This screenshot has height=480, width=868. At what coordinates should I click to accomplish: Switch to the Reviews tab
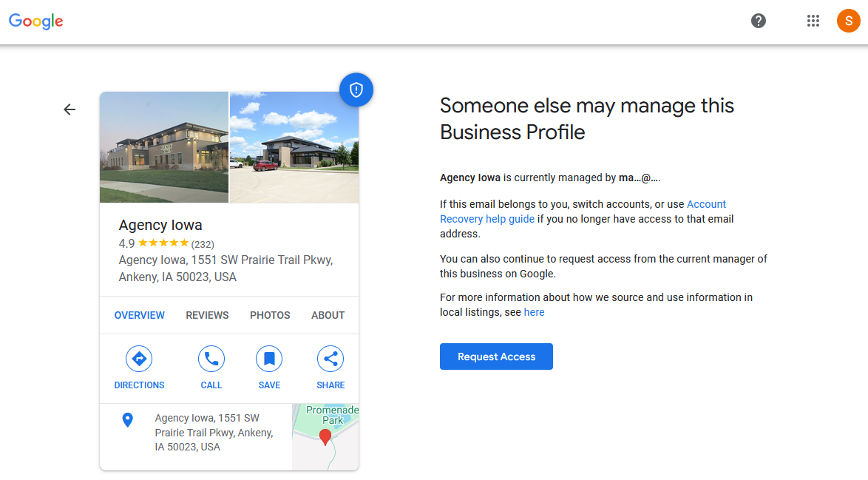pos(207,315)
